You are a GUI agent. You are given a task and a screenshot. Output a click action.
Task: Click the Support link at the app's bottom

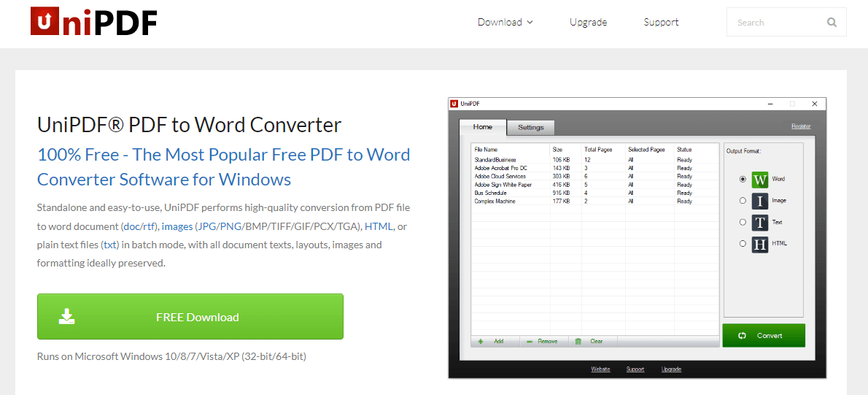635,369
